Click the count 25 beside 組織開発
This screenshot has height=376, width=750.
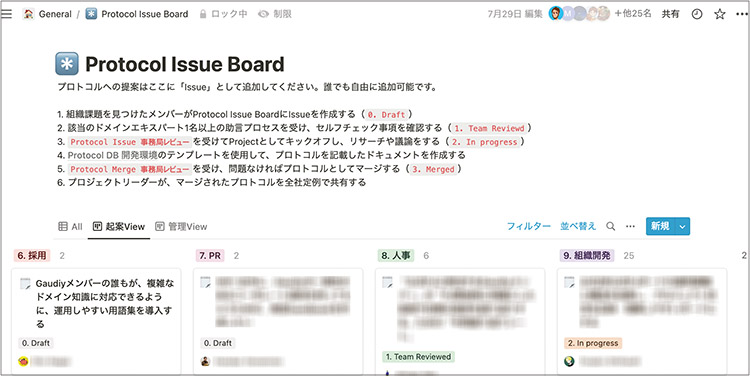pos(629,256)
